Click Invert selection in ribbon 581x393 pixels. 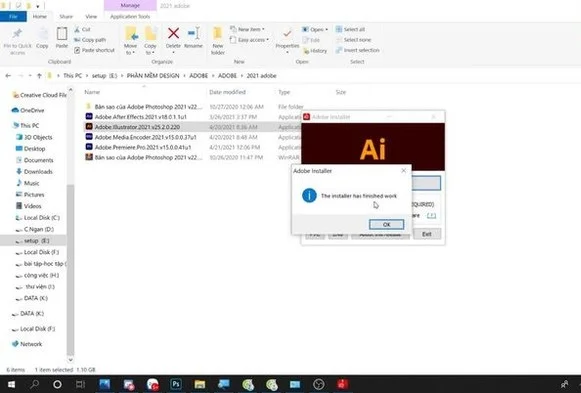coord(358,50)
